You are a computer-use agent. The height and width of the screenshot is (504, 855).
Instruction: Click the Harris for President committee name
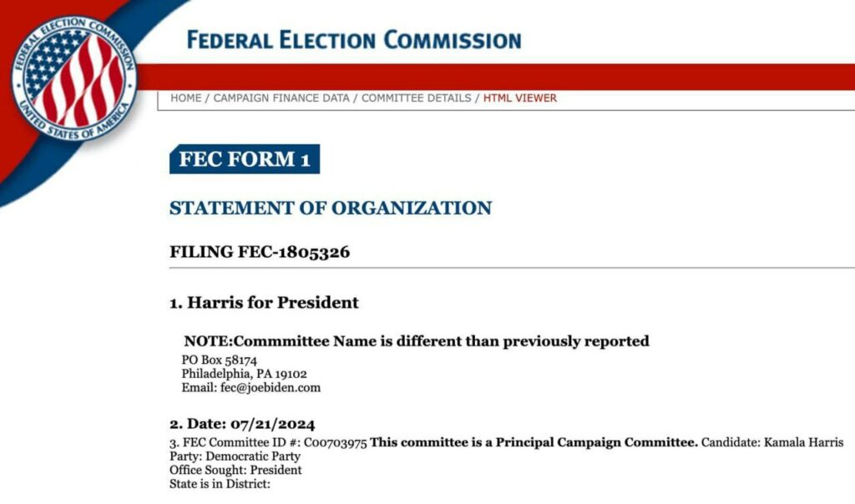point(264,302)
